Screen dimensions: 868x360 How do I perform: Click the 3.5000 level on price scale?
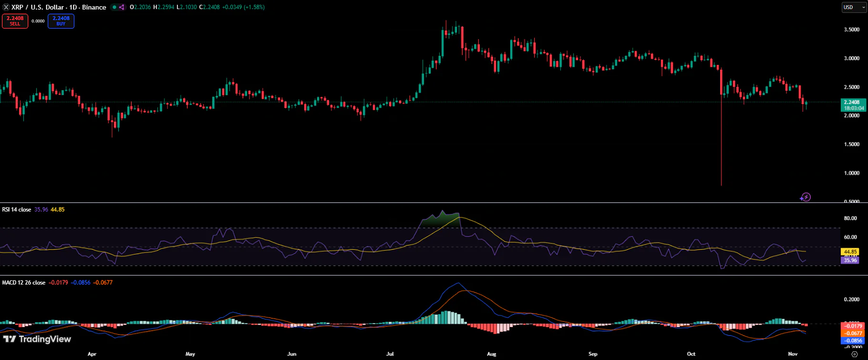tap(852, 30)
